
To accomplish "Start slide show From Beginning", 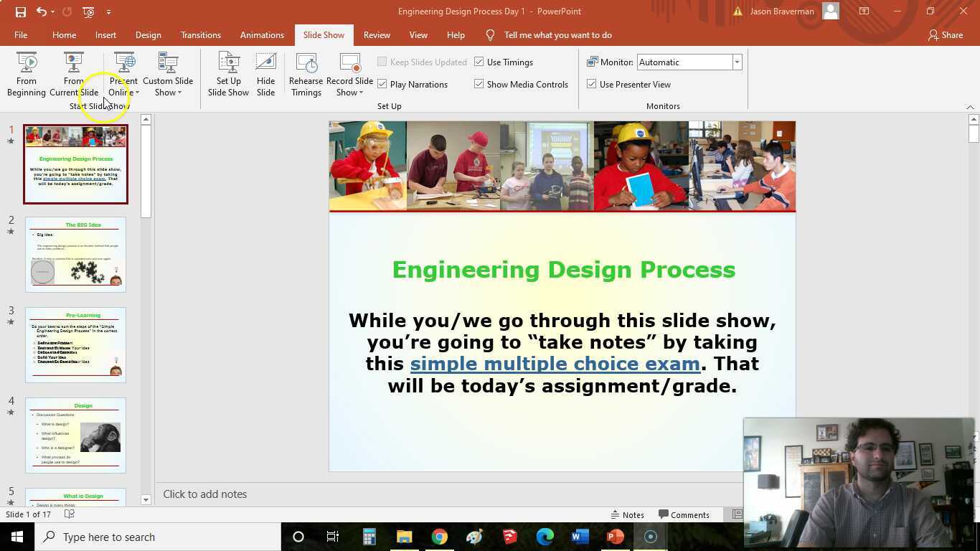I will point(27,75).
